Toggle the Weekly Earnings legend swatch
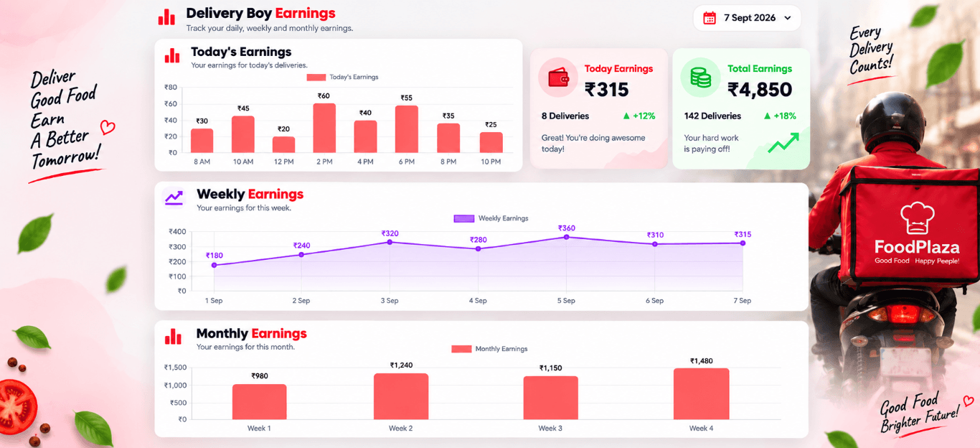Viewport: 980px width, 448px height. tap(464, 218)
